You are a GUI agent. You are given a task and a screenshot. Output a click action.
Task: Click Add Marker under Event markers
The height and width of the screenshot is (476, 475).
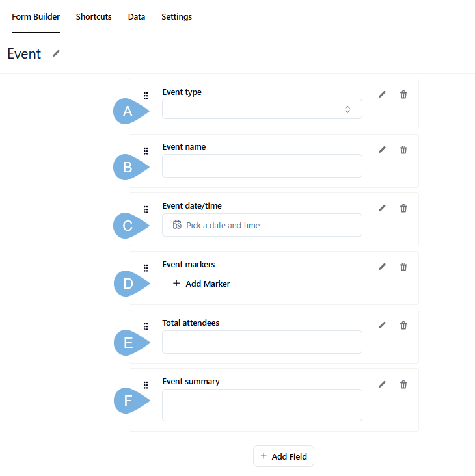pos(201,284)
